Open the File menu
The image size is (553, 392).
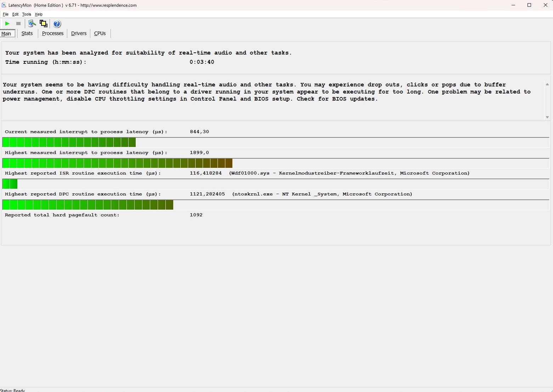click(6, 14)
